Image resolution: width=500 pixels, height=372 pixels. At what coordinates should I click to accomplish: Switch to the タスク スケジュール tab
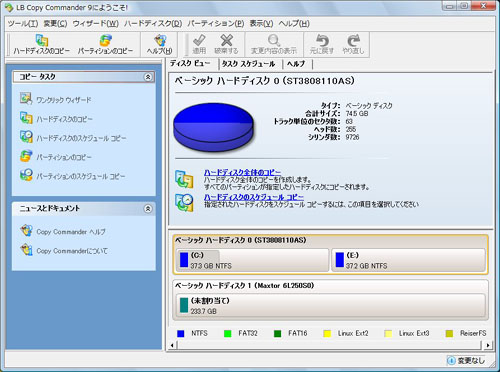[x=249, y=64]
